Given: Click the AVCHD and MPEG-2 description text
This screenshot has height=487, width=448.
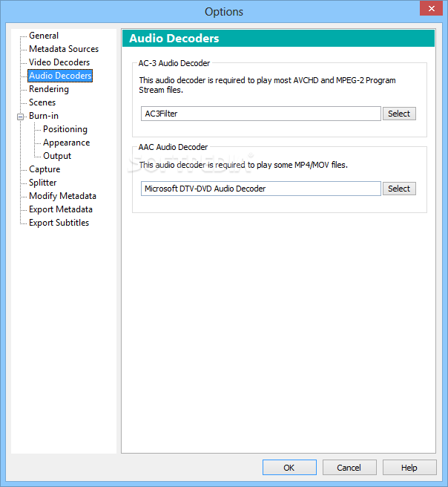Looking at the screenshot, I should pyautogui.click(x=267, y=85).
